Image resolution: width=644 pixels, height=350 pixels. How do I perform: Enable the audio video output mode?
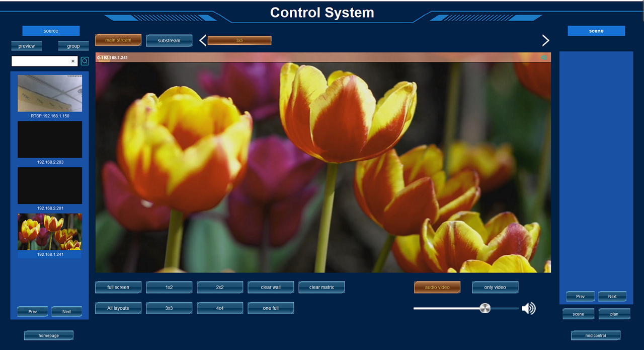(437, 287)
